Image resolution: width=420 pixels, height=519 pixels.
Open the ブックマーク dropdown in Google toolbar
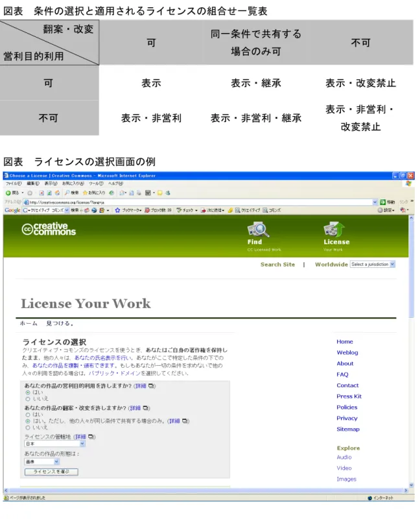point(128,210)
